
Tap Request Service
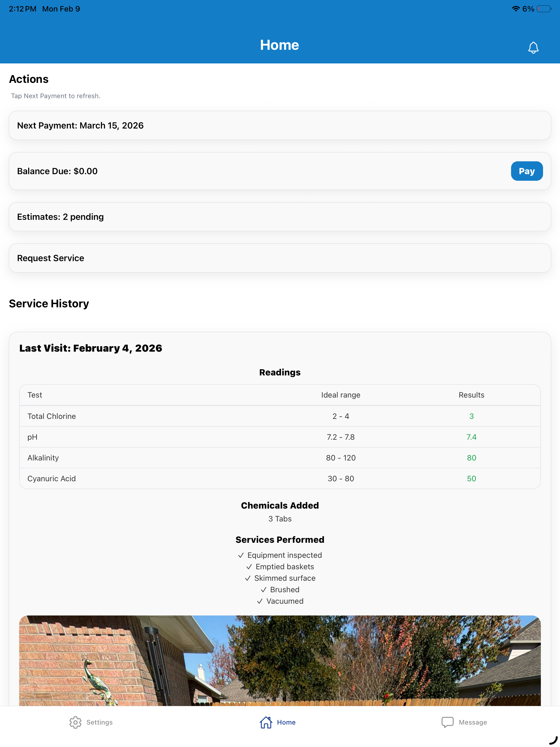tap(280, 258)
